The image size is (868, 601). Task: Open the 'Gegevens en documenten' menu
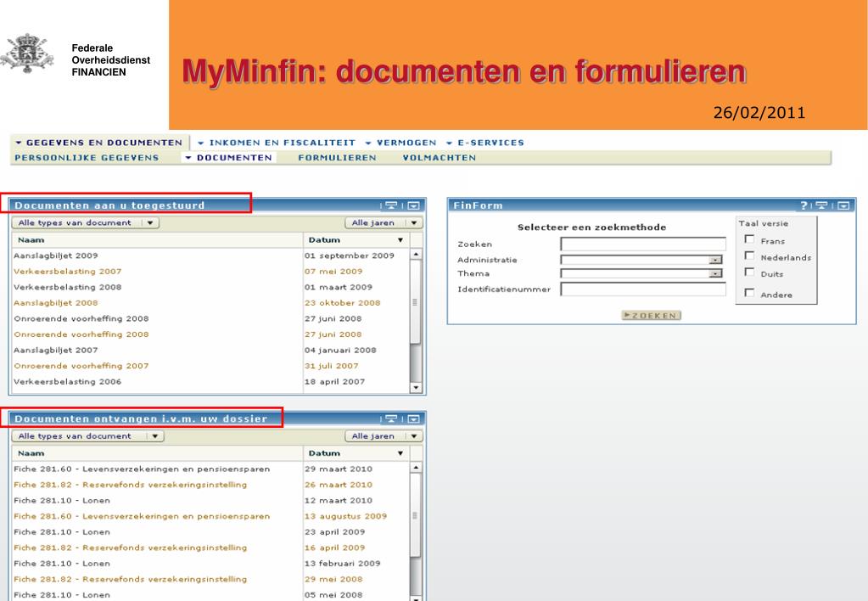click(x=99, y=143)
